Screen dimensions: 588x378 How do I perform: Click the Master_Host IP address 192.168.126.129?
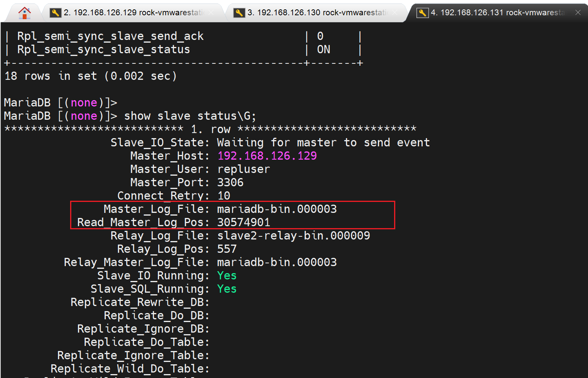[267, 156]
